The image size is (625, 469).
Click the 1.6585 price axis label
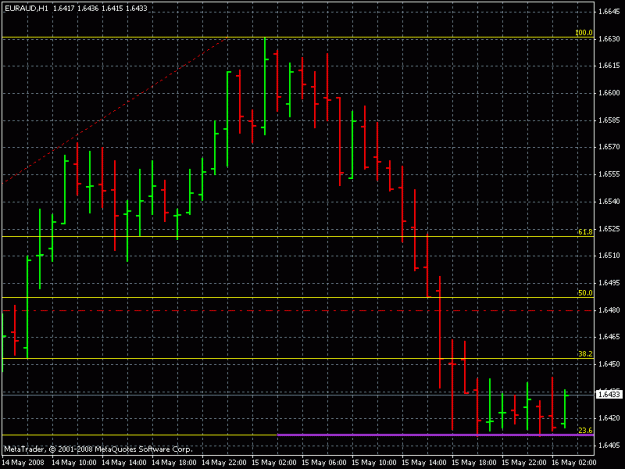click(609, 120)
